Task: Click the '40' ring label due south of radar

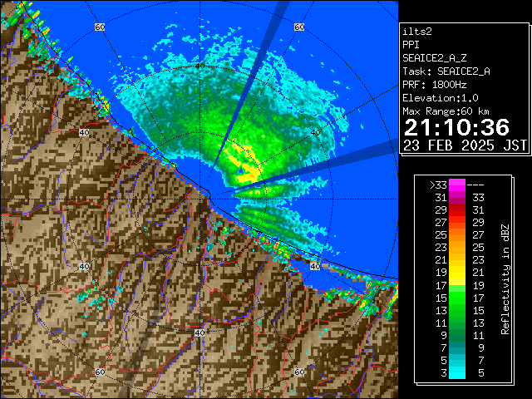Action: click(199, 332)
